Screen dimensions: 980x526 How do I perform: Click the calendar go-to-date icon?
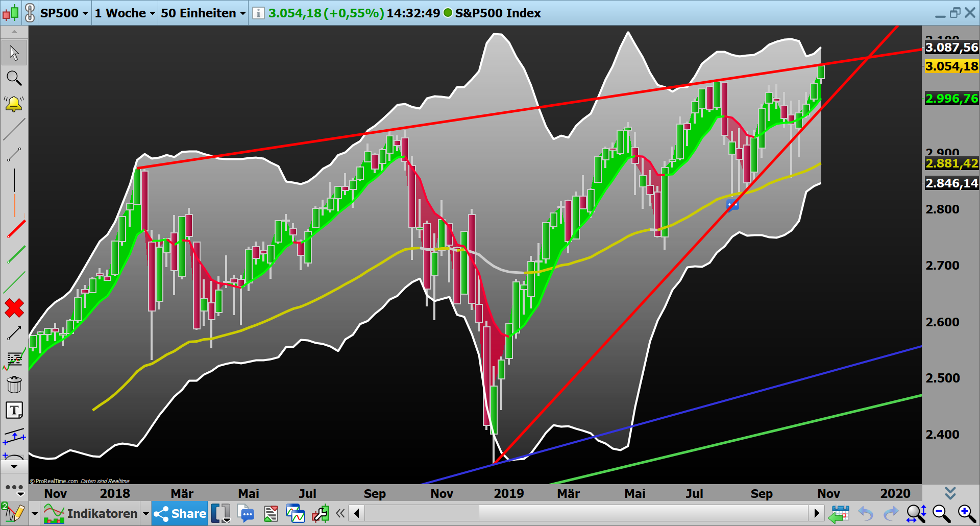coord(839,513)
